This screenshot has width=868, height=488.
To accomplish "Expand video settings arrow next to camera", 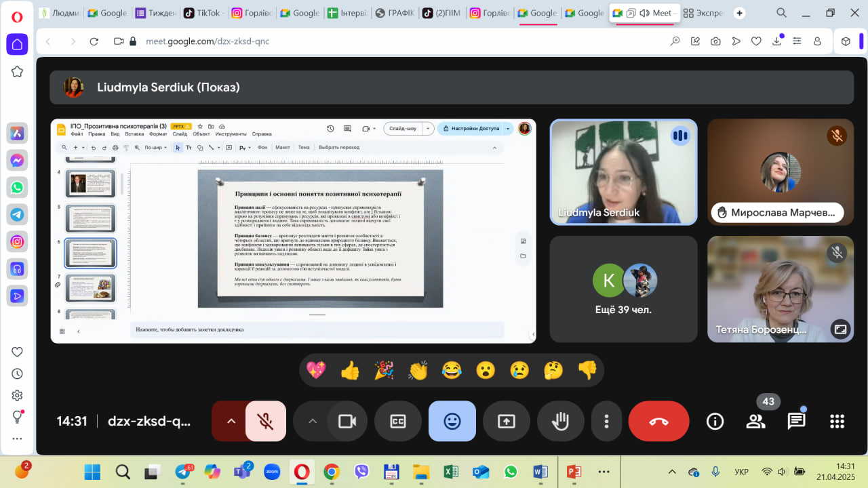I will [x=312, y=422].
